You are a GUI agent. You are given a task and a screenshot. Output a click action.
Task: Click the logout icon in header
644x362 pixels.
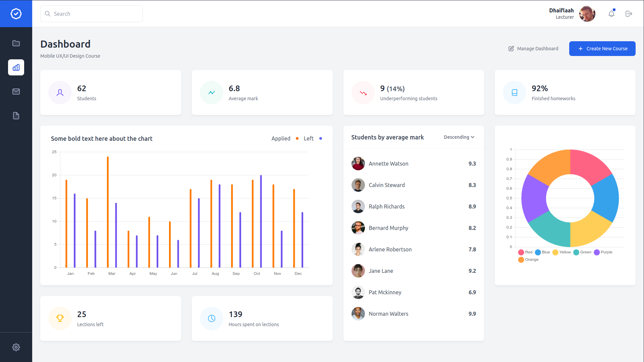point(629,14)
